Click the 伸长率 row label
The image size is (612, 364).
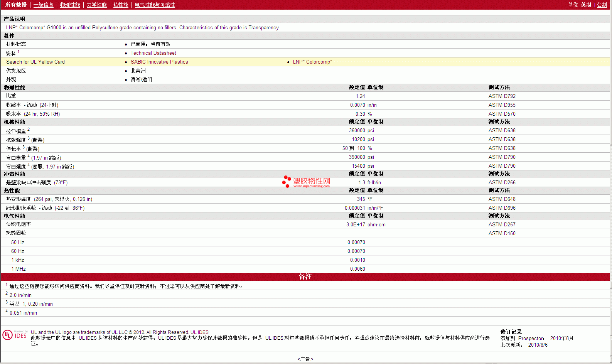click(x=22, y=148)
